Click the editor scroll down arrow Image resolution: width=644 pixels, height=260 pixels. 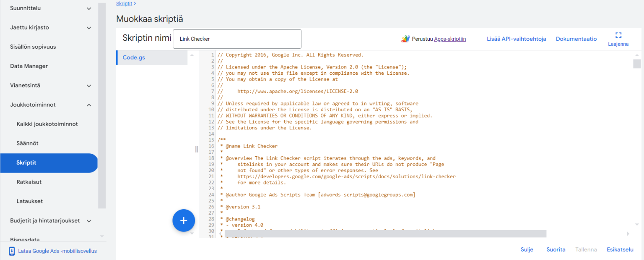point(637,225)
